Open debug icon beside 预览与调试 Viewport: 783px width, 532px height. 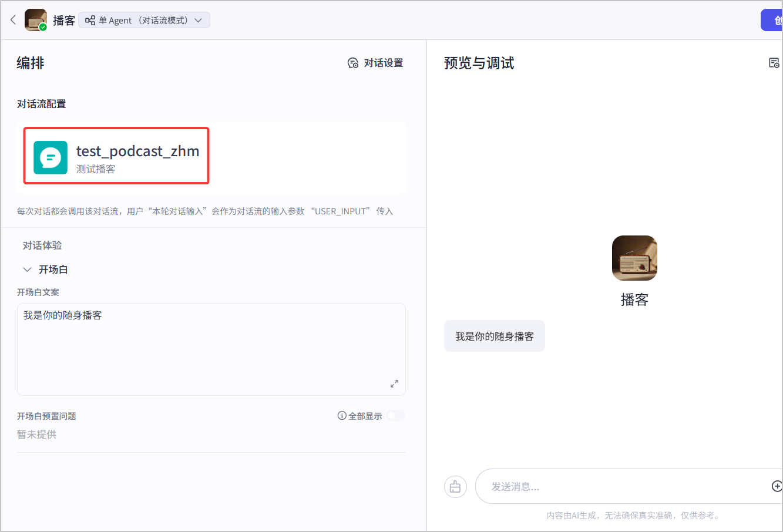[774, 63]
